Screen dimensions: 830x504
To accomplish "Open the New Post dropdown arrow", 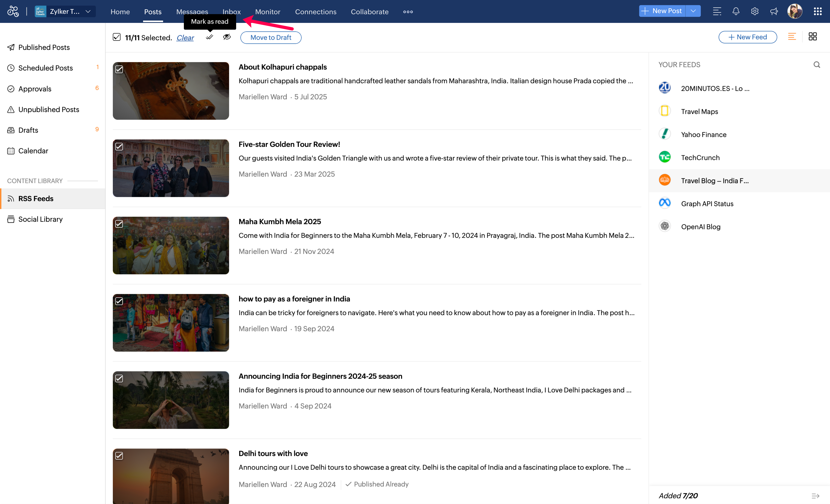I will pos(693,11).
